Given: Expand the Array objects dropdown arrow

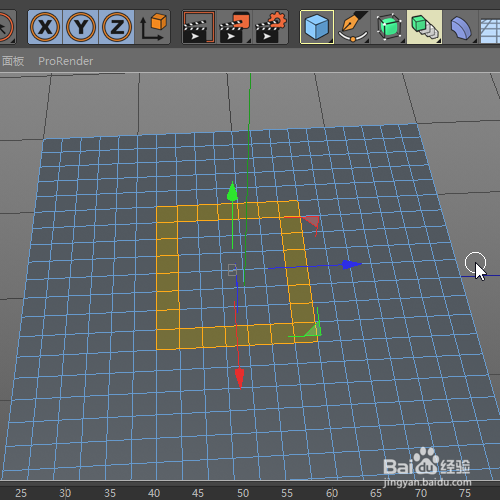Looking at the screenshot, I should [x=439, y=41].
